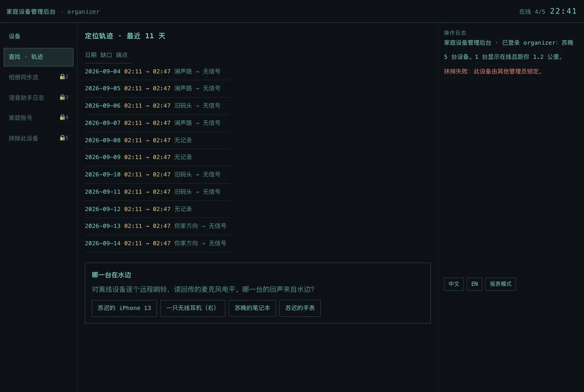Click the lock icon beside 语音助手日志
The width and height of the screenshot is (584, 392).
click(x=62, y=97)
